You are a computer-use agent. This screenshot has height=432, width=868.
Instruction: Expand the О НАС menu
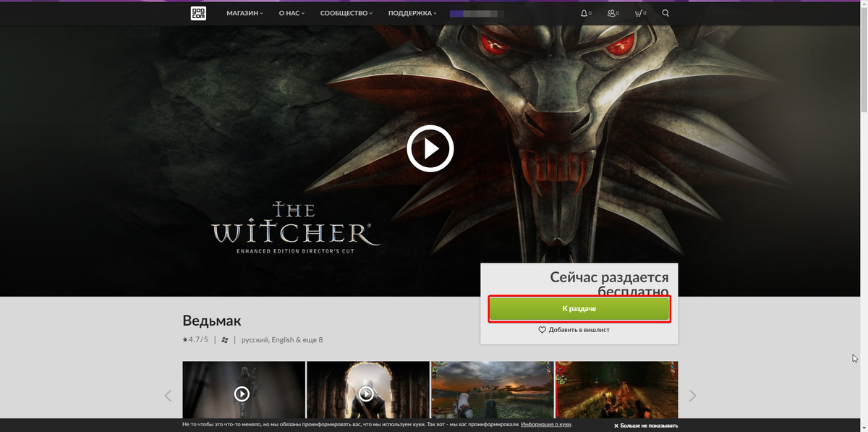click(x=292, y=13)
